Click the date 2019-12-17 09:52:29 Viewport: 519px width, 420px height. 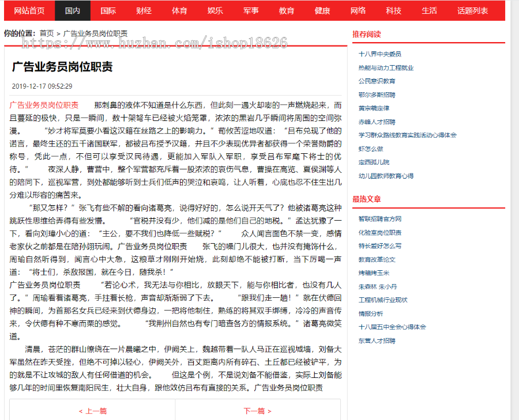[42, 86]
